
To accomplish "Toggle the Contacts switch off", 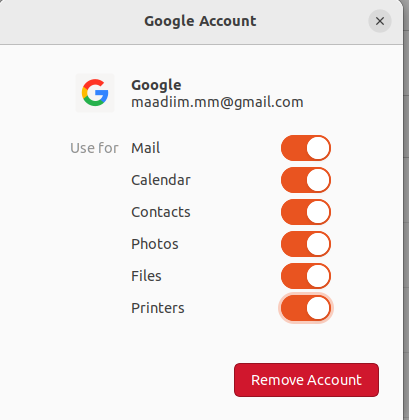I will pos(306,212).
